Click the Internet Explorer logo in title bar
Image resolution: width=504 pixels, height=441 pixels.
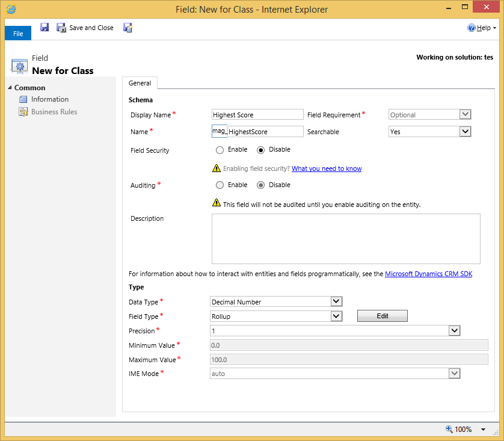click(11, 9)
